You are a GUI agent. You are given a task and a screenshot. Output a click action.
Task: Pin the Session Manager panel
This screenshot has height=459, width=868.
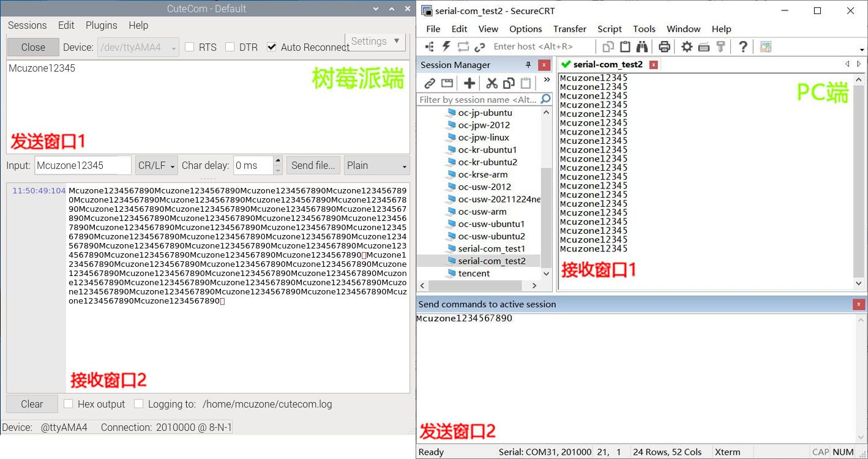(x=528, y=65)
